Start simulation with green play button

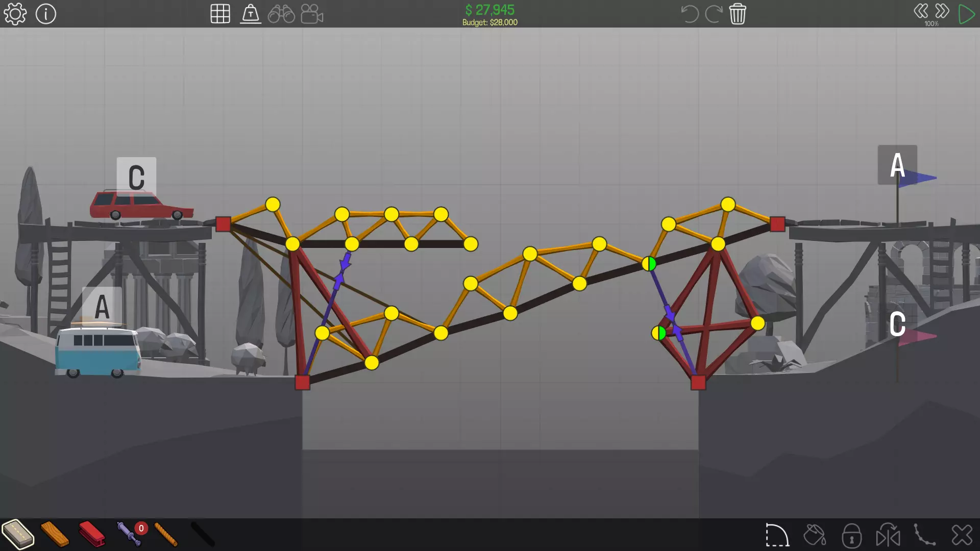pos(966,14)
